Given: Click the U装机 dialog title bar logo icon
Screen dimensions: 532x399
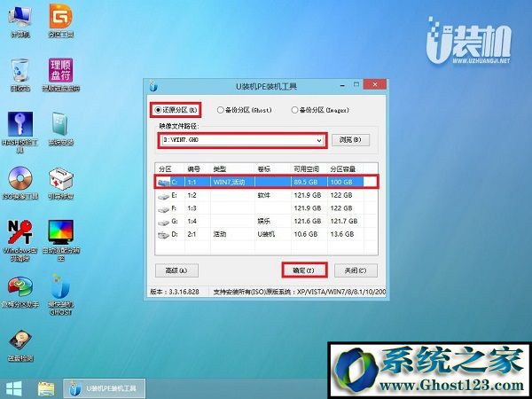Looking at the screenshot, I should 153,86.
